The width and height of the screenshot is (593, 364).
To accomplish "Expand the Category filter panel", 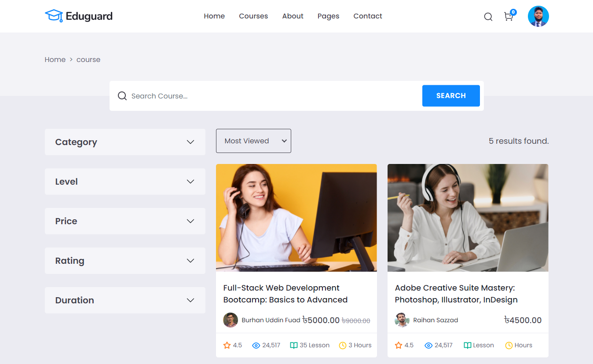I will pyautogui.click(x=125, y=142).
